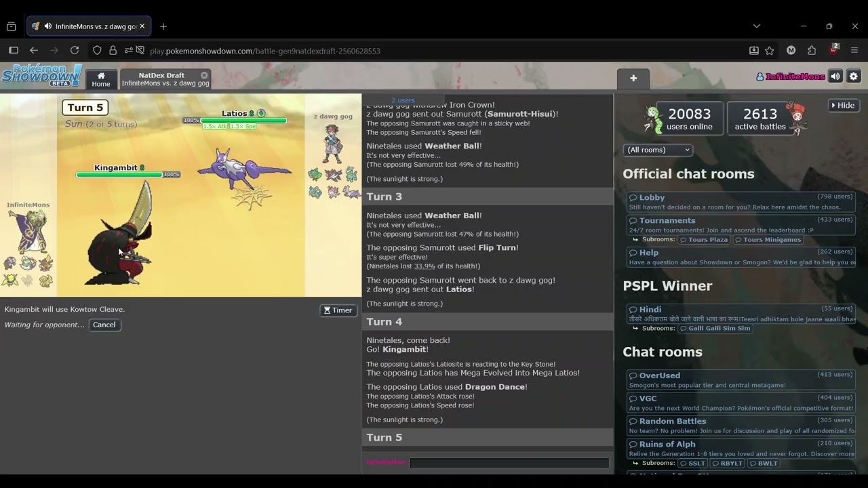Join the Help chat room
The width and height of the screenshot is (868, 488).
tap(741, 257)
